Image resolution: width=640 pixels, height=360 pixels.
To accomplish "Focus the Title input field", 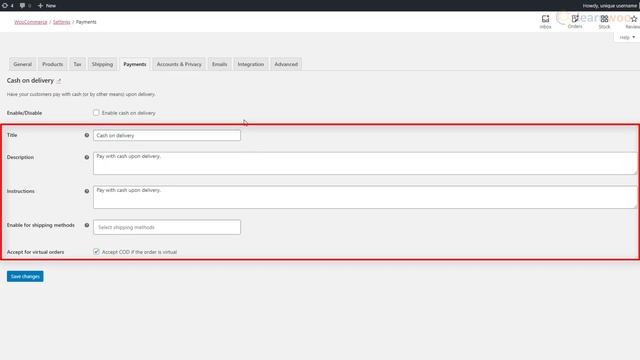I will tap(167, 136).
